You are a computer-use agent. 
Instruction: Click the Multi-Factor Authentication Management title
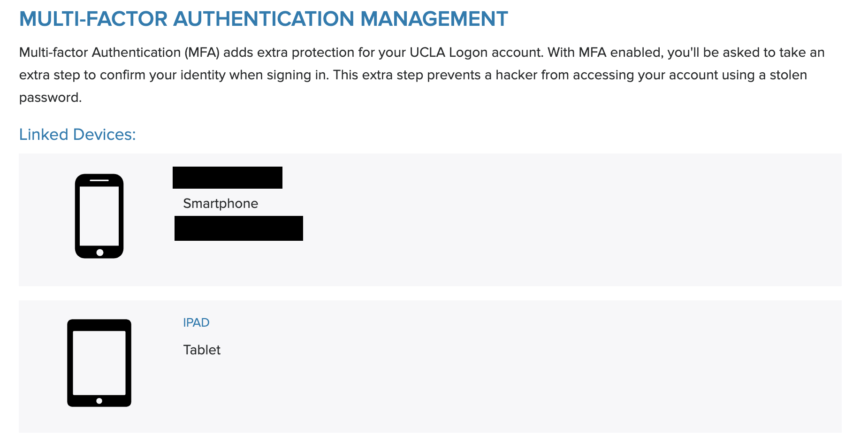[263, 19]
